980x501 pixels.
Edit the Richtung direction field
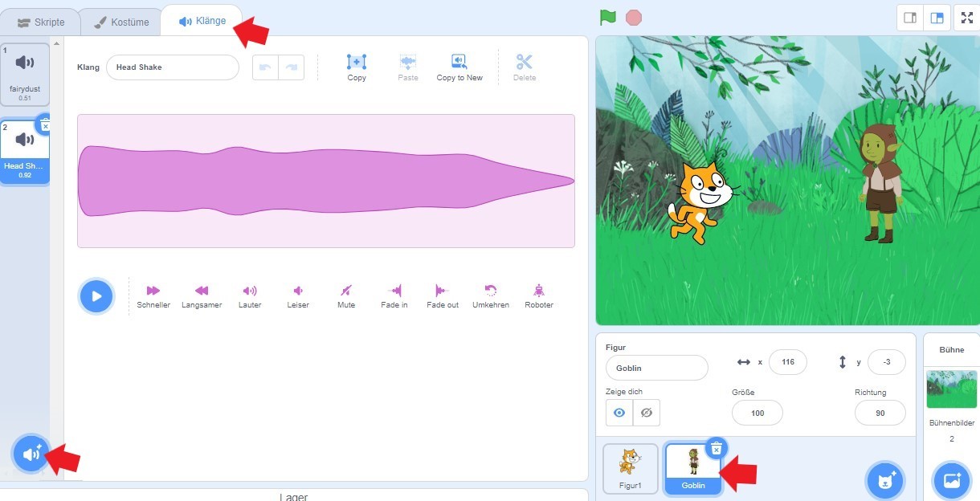click(x=880, y=413)
